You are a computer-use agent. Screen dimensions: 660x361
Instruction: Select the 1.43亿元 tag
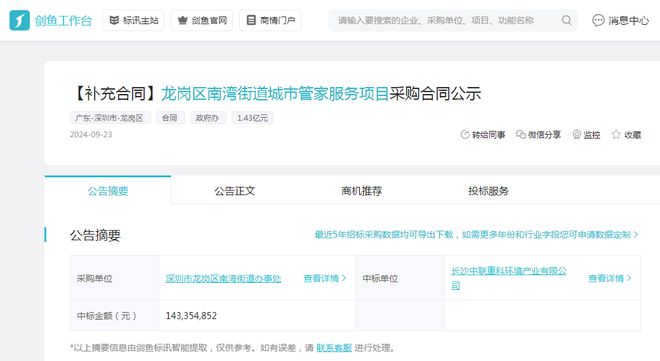coord(252,118)
